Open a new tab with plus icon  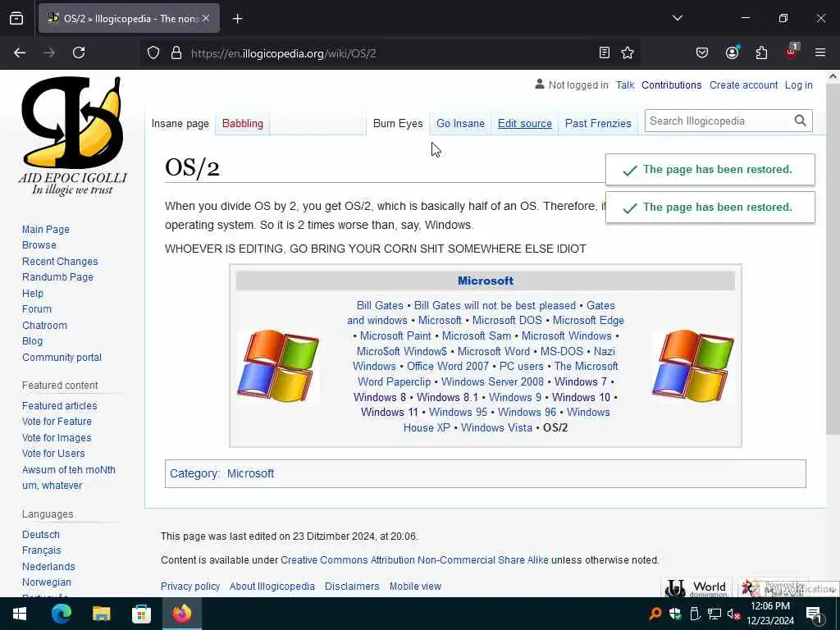tap(237, 19)
